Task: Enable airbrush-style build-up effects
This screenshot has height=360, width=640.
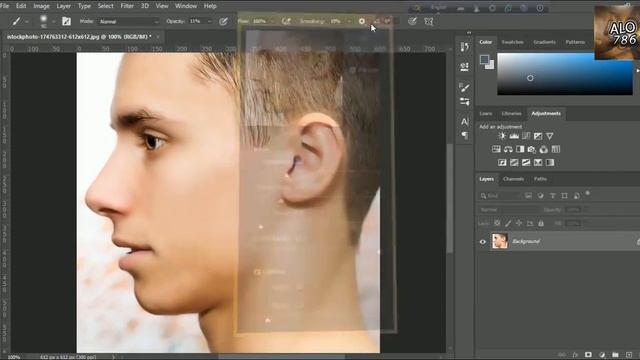Action: 286,21
